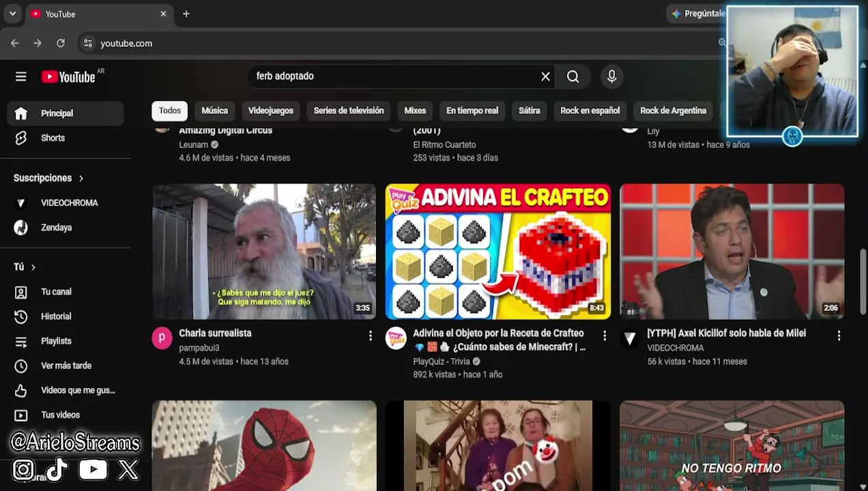868x491 pixels.
Task: Open the pampabui3 channel link
Action: (199, 348)
